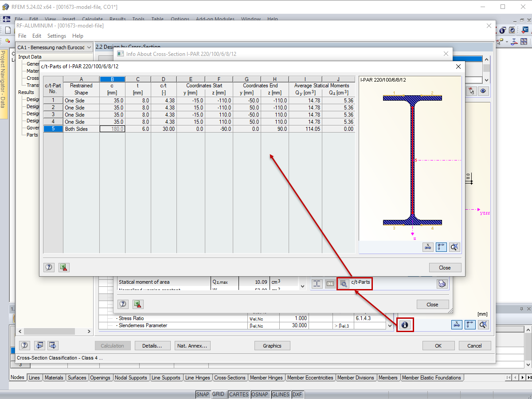532x399 pixels.
Task: Disable stress point display via magnifier-x icon
Action: coord(454,247)
